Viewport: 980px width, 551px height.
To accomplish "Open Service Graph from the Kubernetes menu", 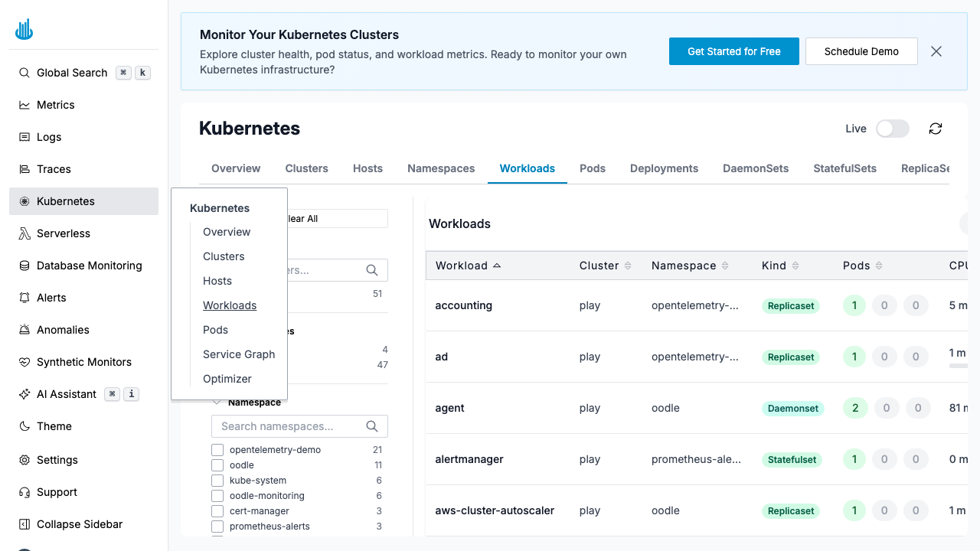I will click(239, 354).
